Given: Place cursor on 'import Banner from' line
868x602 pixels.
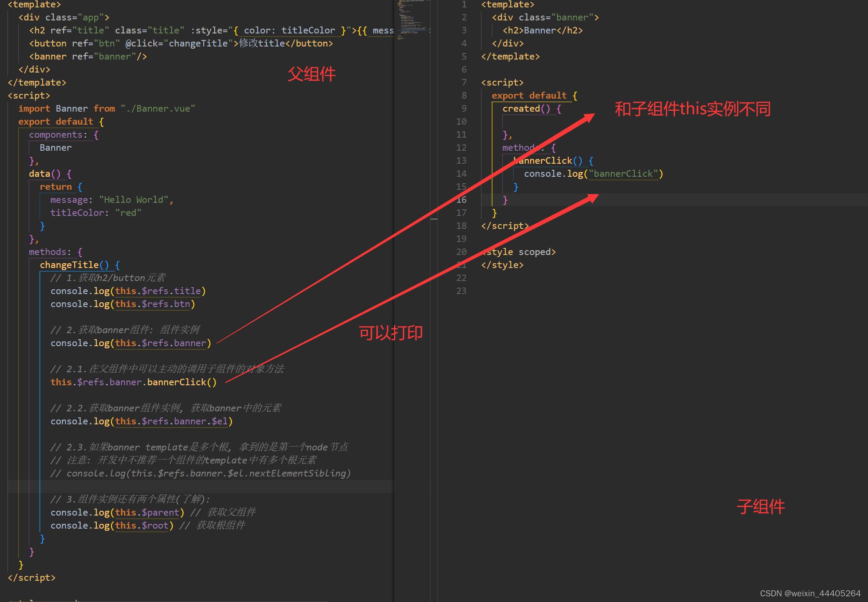Looking at the screenshot, I should click(106, 109).
